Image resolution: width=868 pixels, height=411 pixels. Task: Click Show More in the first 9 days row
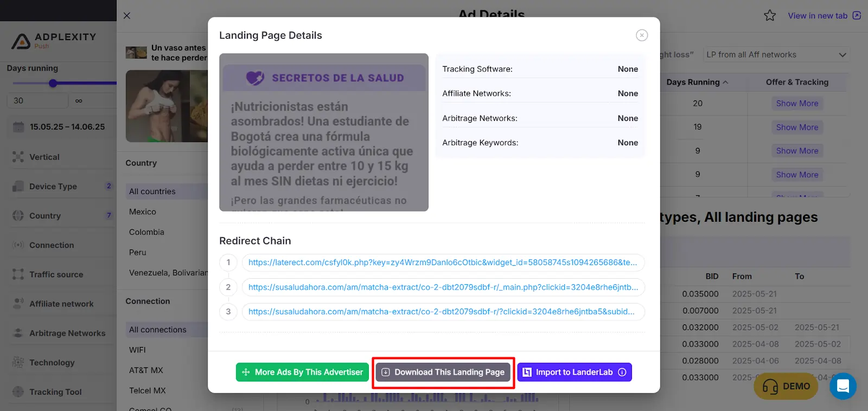click(797, 151)
